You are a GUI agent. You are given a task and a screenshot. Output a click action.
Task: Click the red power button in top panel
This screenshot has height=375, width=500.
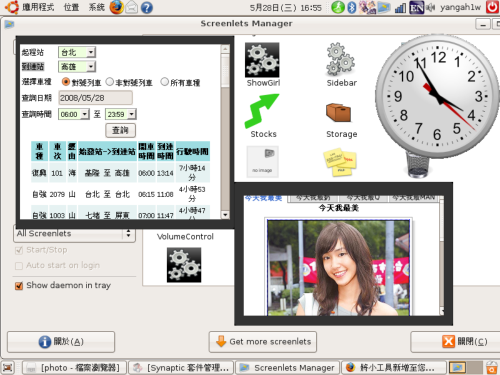point(492,7)
